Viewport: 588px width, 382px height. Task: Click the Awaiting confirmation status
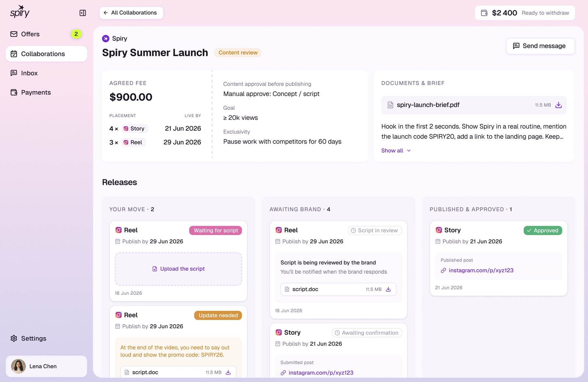coord(367,333)
